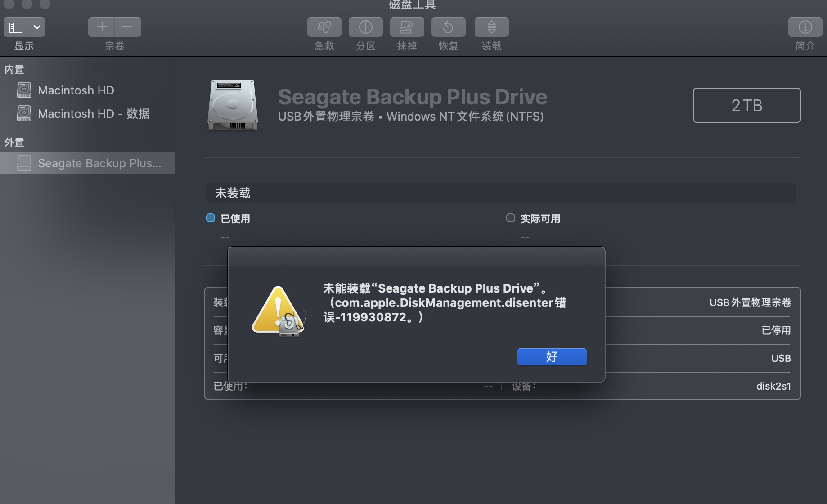Image resolution: width=827 pixels, height=504 pixels.
Task: Click the 未装载 usage bar
Action: pos(500,193)
